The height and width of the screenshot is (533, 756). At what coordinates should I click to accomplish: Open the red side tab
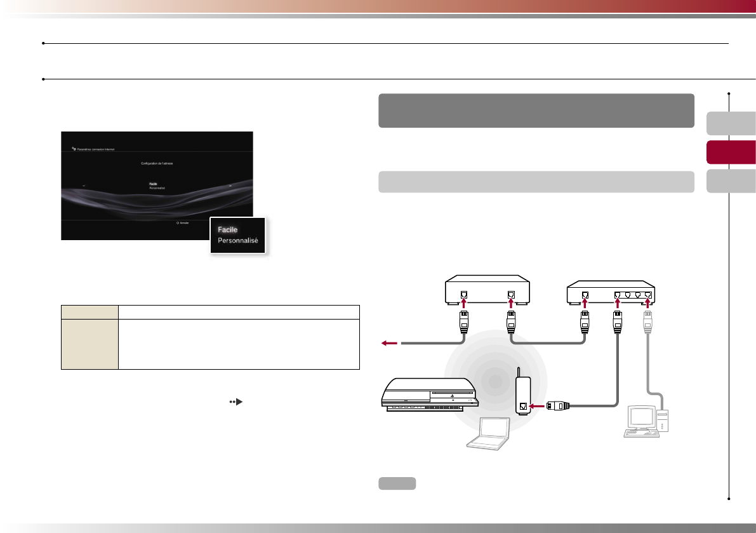731,152
